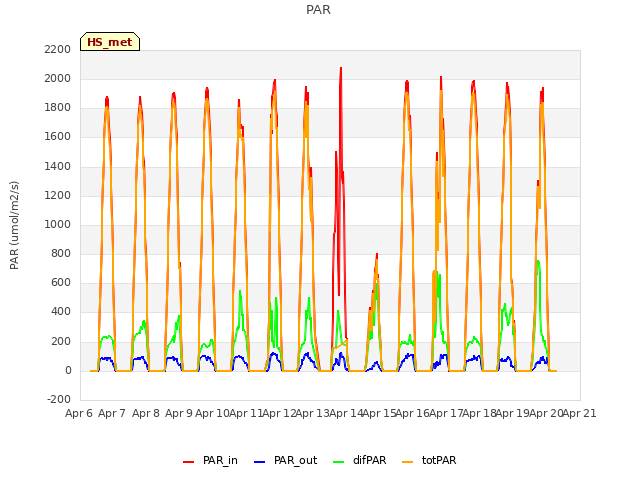
Task: Click the 1400 y-axis tick label
Action: (58, 167)
